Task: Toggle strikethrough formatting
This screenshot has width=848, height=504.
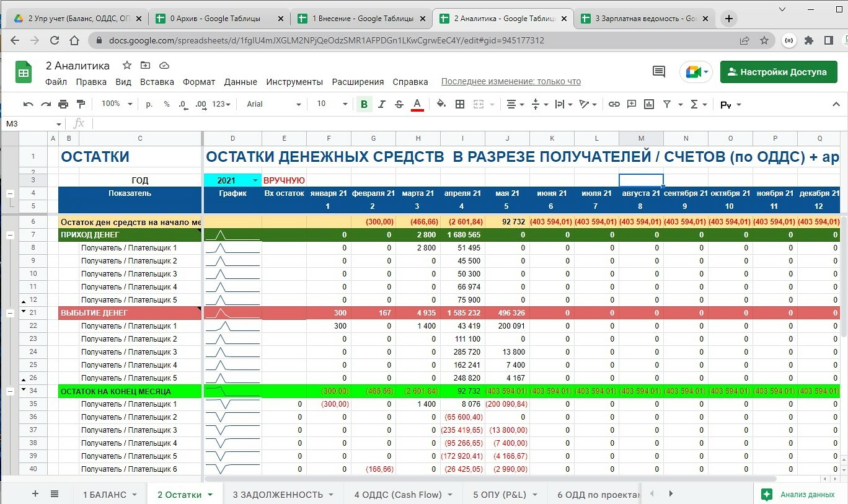Action: coord(399,104)
